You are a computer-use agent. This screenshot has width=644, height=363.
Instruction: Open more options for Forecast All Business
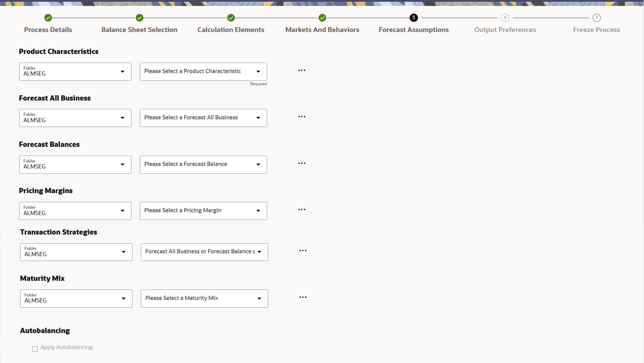[301, 117]
